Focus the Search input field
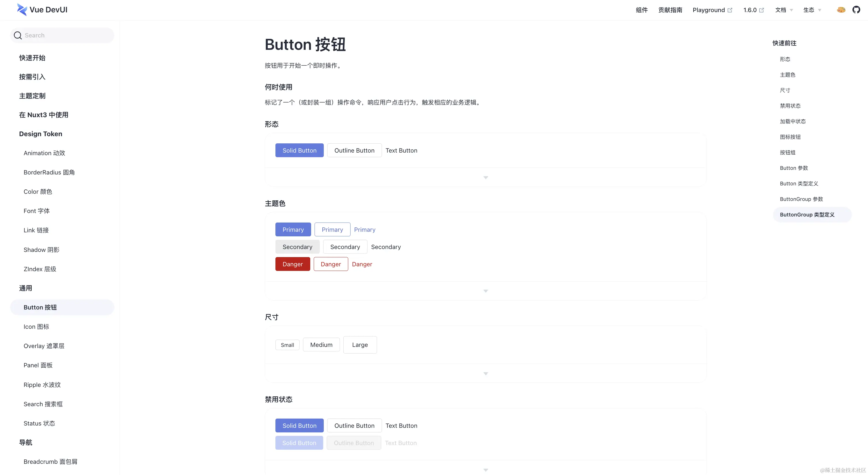868x475 pixels. pyautogui.click(x=62, y=35)
